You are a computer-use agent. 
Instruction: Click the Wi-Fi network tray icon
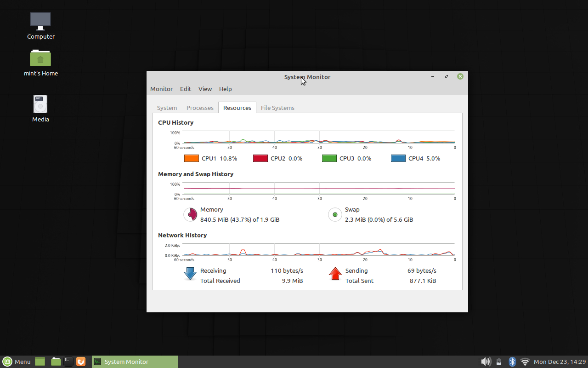pyautogui.click(x=525, y=362)
